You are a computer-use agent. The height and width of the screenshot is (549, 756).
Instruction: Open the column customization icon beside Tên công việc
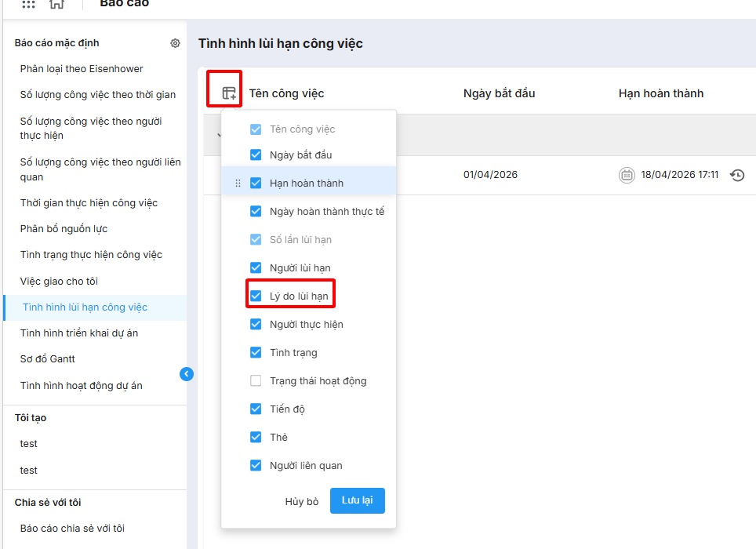pyautogui.click(x=229, y=93)
